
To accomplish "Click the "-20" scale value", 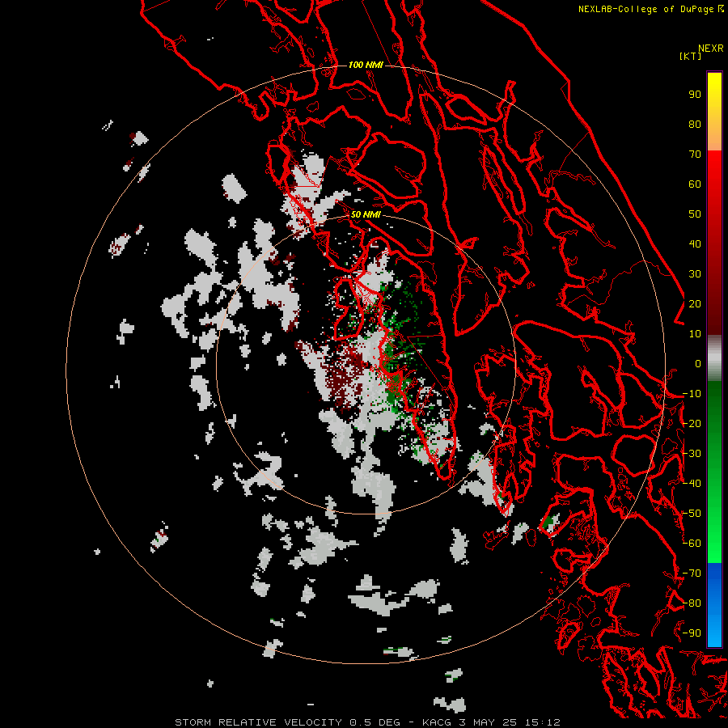I will 692,423.
